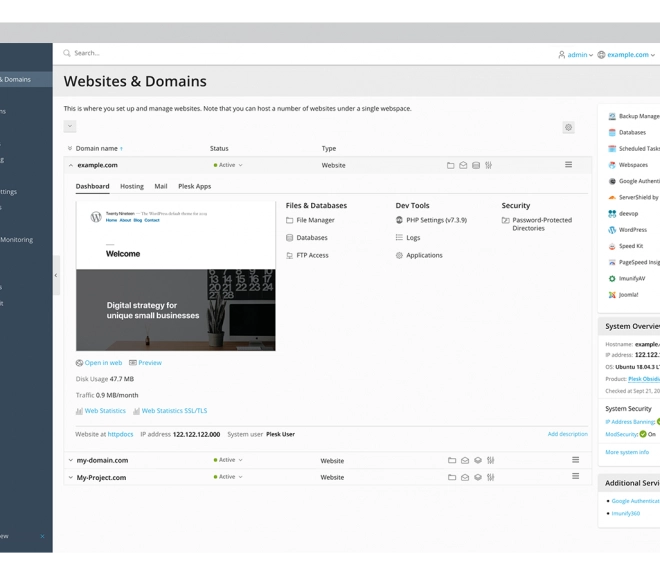This screenshot has height=577, width=660.
Task: Expand the my-domain.com row
Action: (70, 460)
